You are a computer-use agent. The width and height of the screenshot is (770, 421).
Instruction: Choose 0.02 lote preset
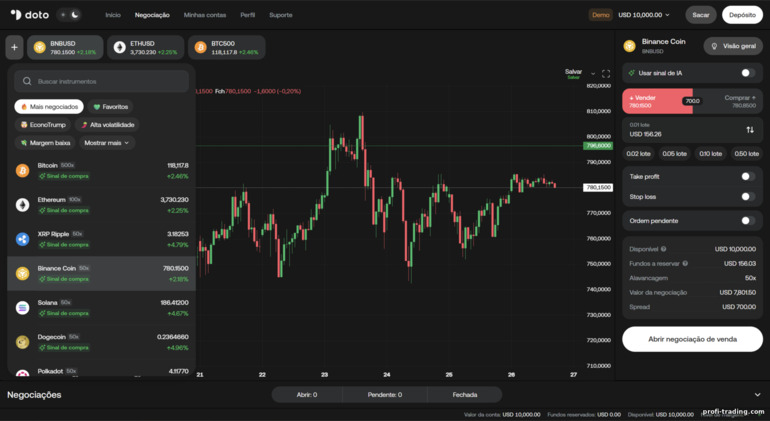point(638,154)
